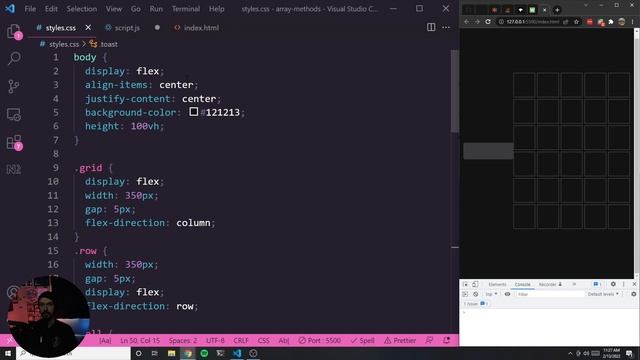Bookmark this page with star icon
640x360 pixels.
576,22
